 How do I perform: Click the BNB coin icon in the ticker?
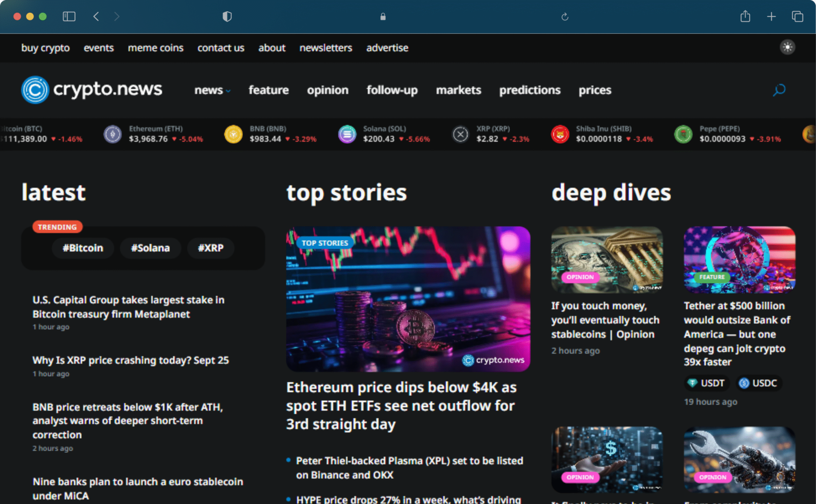pyautogui.click(x=233, y=134)
